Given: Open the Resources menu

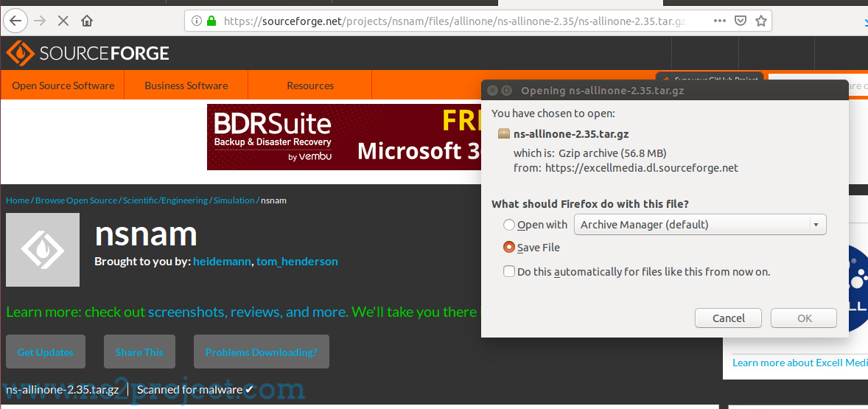Looking at the screenshot, I should pos(310,85).
